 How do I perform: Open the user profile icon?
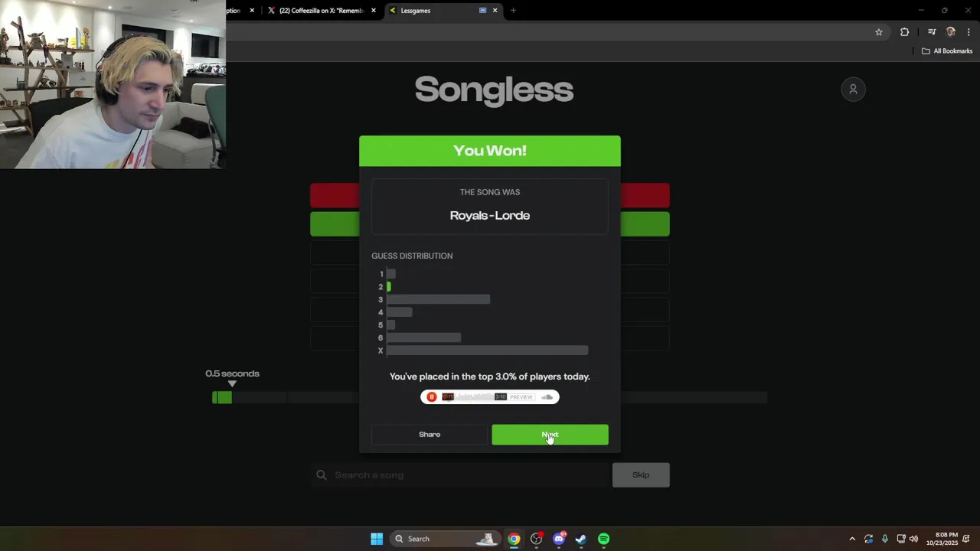tap(853, 90)
